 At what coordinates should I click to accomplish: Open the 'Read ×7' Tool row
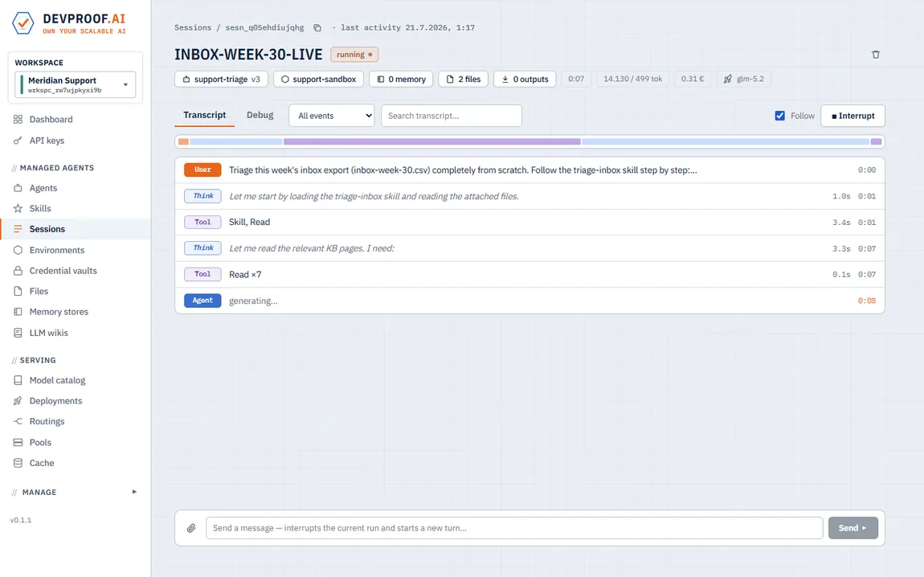529,275
